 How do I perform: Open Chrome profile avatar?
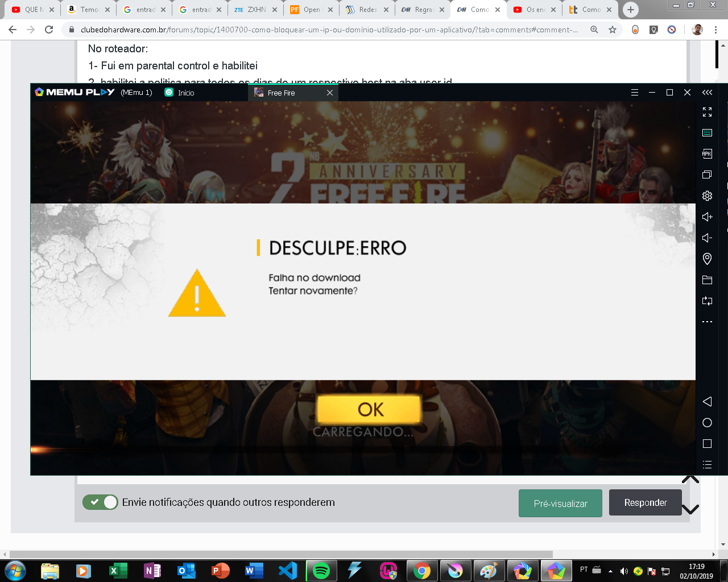[x=697, y=30]
